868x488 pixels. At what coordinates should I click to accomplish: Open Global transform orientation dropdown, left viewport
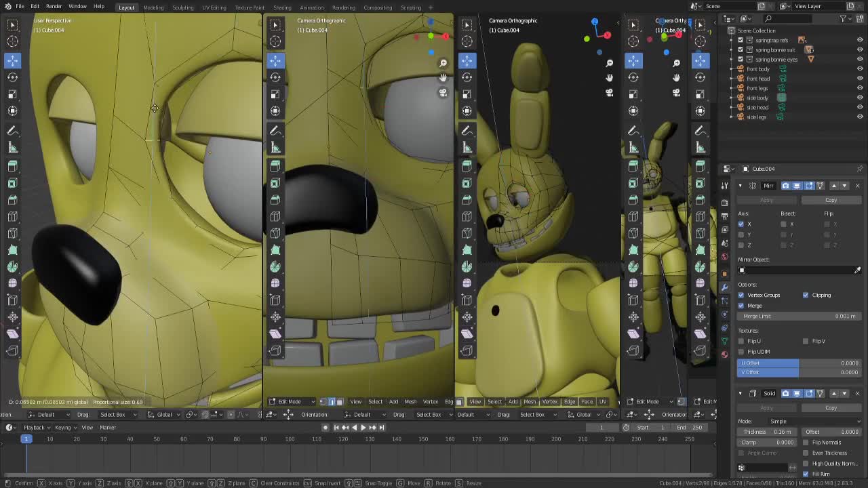click(164, 414)
